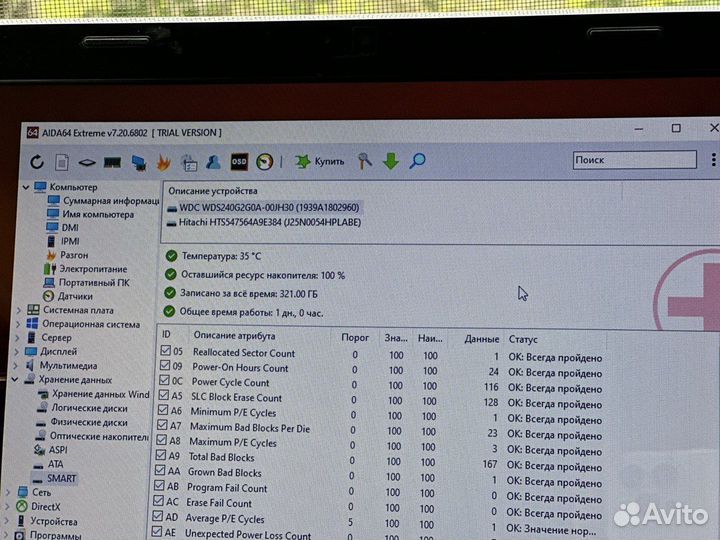Click the magnifier search toolbar icon
The height and width of the screenshot is (540, 720).
pos(417,160)
